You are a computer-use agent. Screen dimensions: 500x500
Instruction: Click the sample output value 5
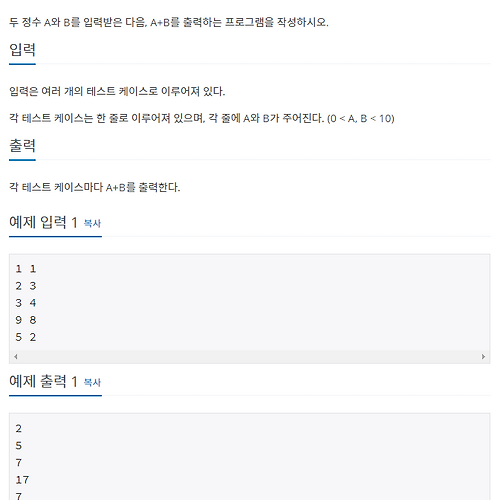pos(19,446)
